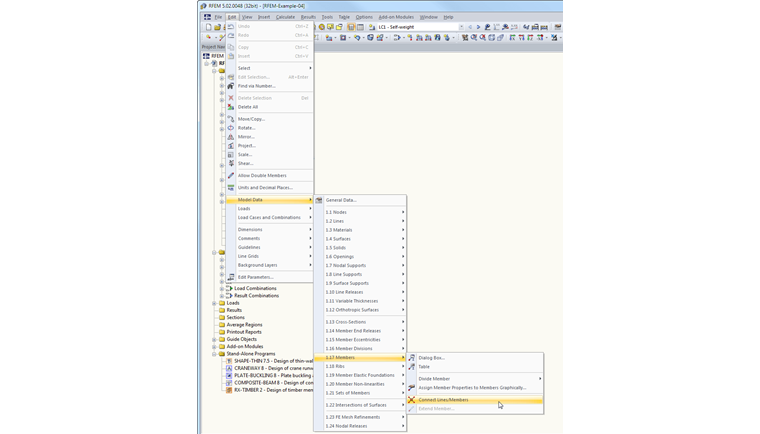Open 1.23 FE Mesh Refinements submenu
Viewport: 760px width, 434px height.
click(x=360, y=417)
